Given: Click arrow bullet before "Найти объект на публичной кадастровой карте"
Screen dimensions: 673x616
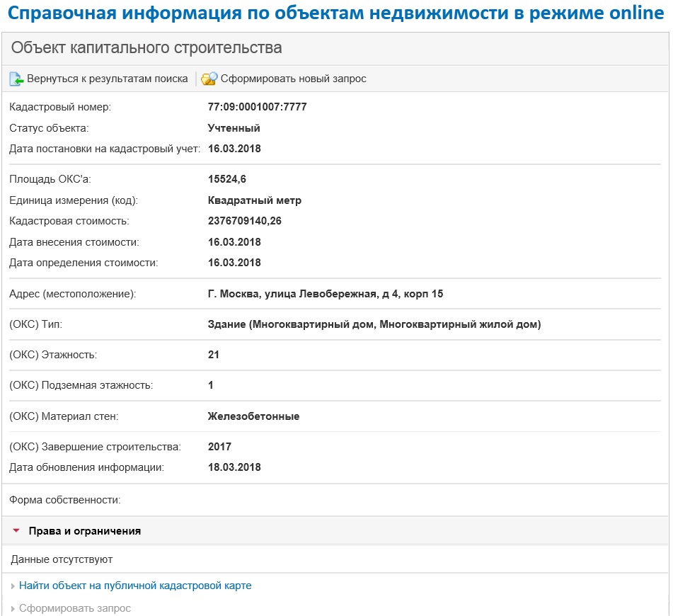Looking at the screenshot, I should pyautogui.click(x=13, y=586).
